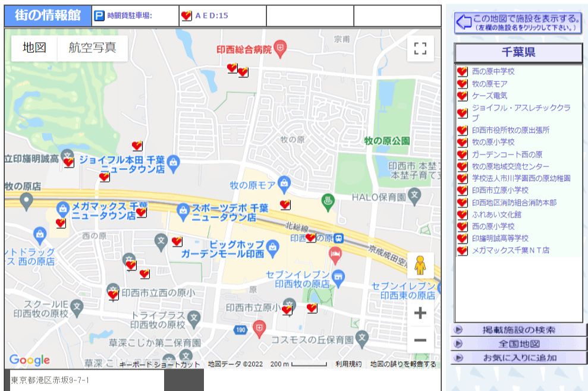This screenshot has height=391, width=588.
Task: Open 印西市立原小学校 list entry
Action: click(500, 190)
